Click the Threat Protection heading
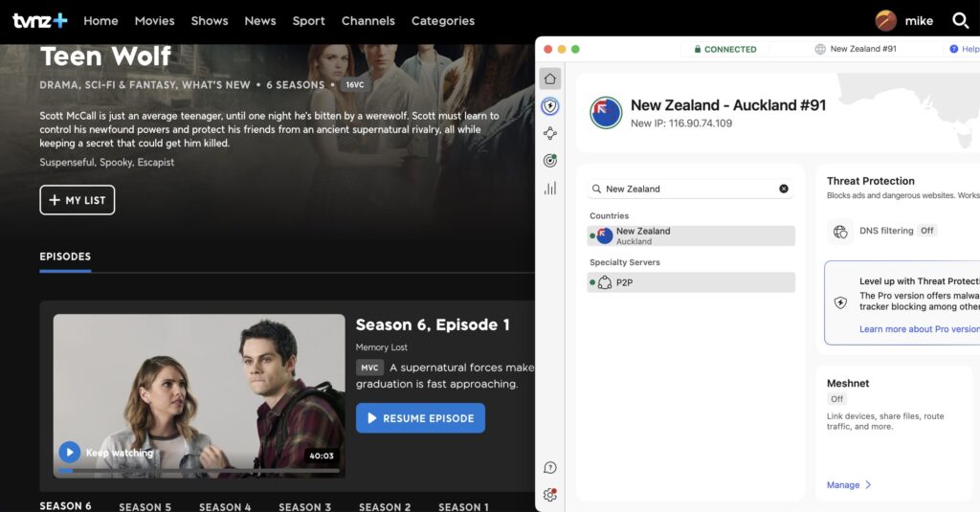 click(x=871, y=181)
